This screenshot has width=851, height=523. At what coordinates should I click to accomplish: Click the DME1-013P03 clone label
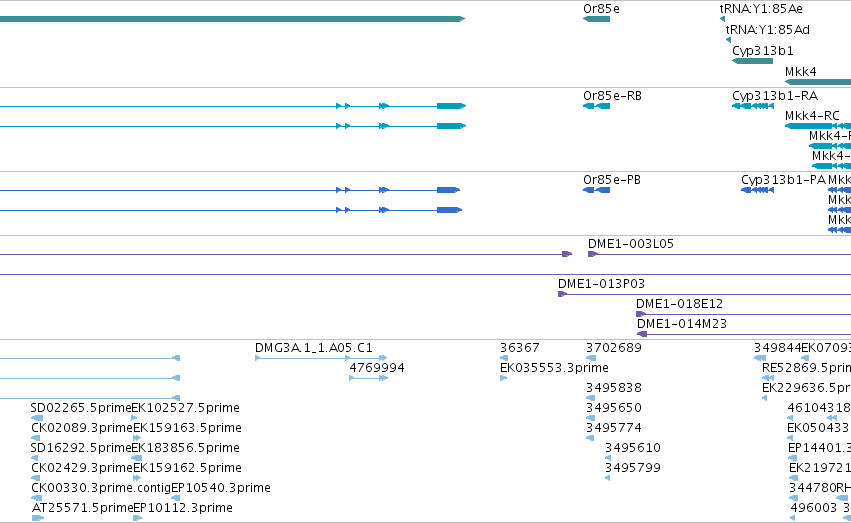[601, 284]
